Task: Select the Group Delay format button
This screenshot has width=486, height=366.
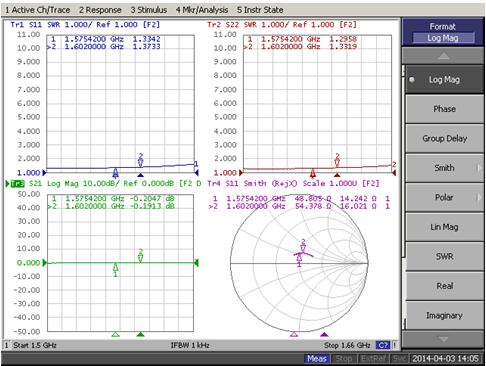Action: click(x=444, y=138)
